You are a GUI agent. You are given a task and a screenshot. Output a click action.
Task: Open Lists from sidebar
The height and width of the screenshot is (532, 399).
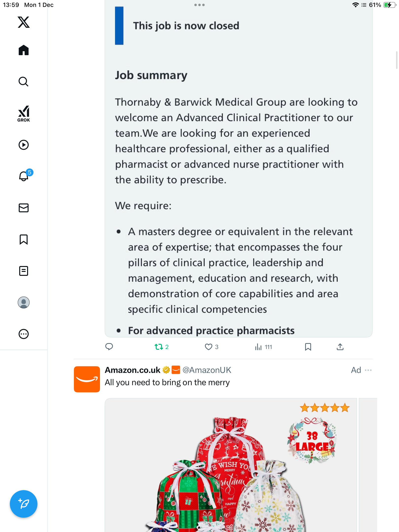coord(24,271)
